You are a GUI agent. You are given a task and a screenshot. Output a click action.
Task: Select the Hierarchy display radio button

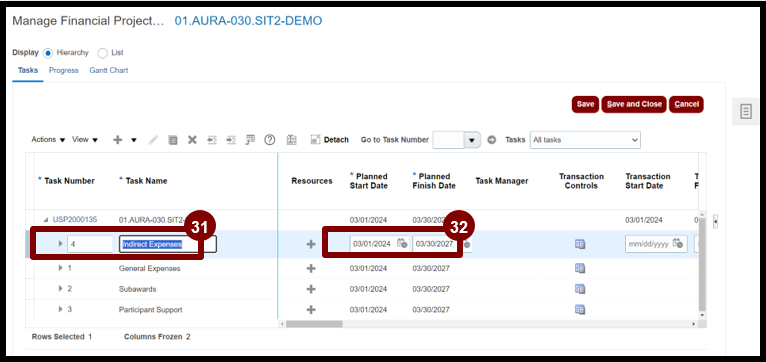coord(48,53)
